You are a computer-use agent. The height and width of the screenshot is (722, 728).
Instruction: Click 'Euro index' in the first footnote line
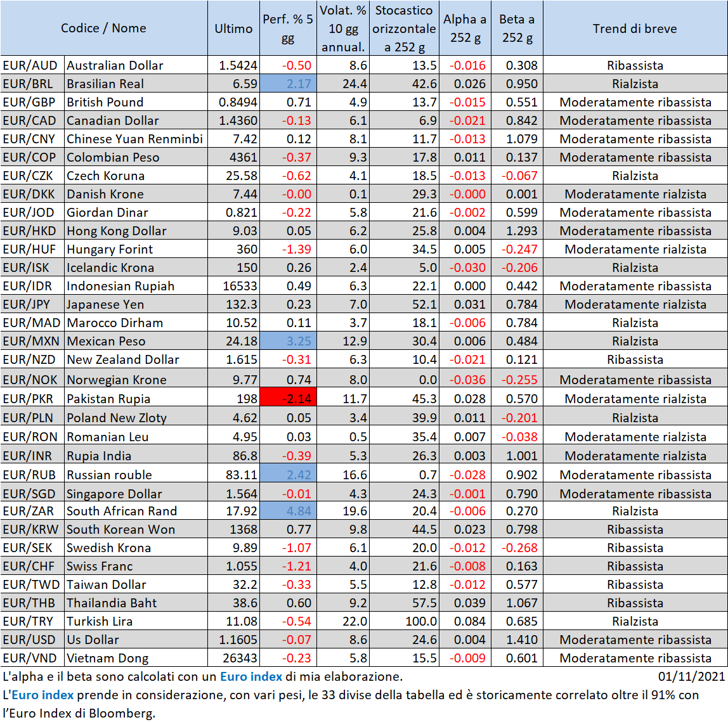251,676
